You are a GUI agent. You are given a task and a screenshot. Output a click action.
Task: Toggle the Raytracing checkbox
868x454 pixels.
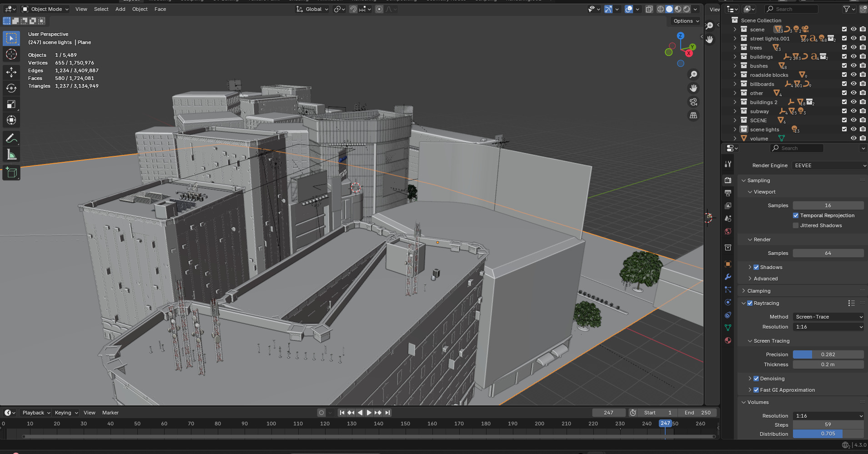[750, 303]
